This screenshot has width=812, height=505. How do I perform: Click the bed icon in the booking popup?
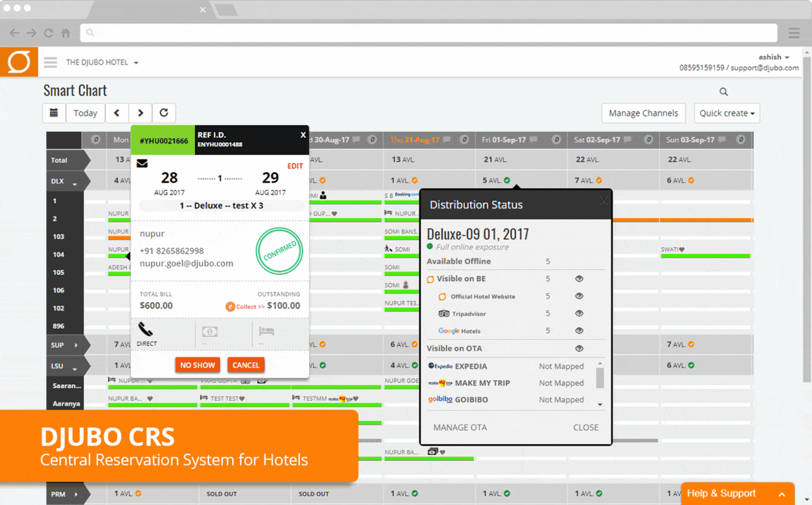[266, 332]
